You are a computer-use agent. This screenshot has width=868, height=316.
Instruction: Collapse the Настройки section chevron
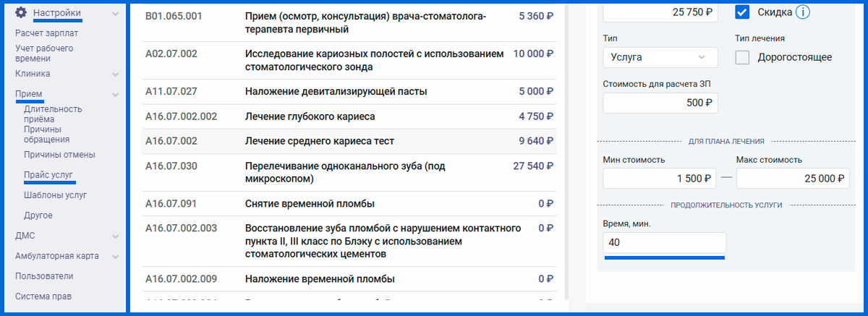[116, 13]
